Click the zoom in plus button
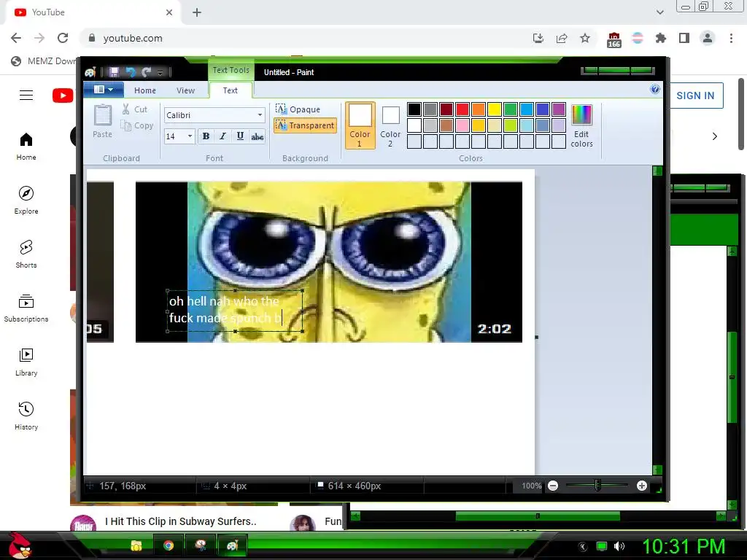 click(642, 486)
